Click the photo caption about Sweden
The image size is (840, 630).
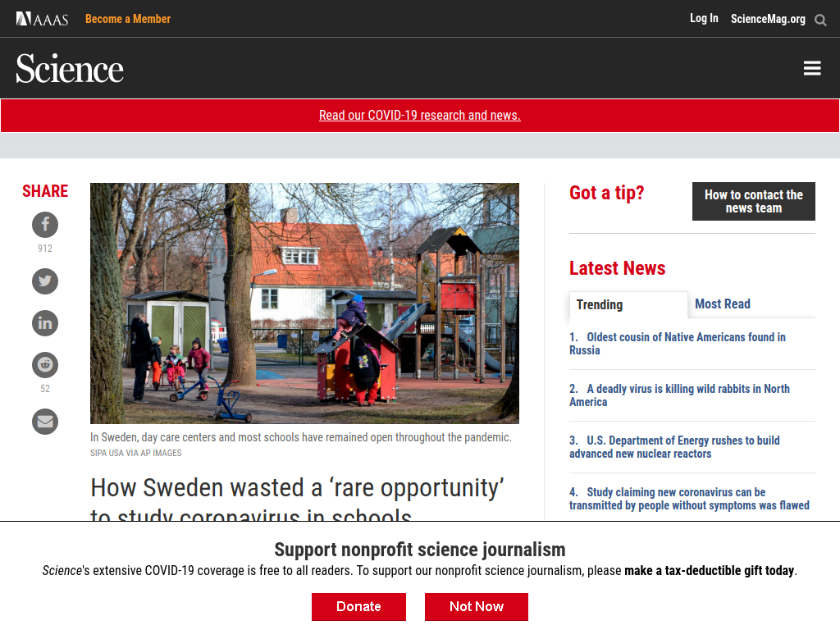[x=300, y=437]
